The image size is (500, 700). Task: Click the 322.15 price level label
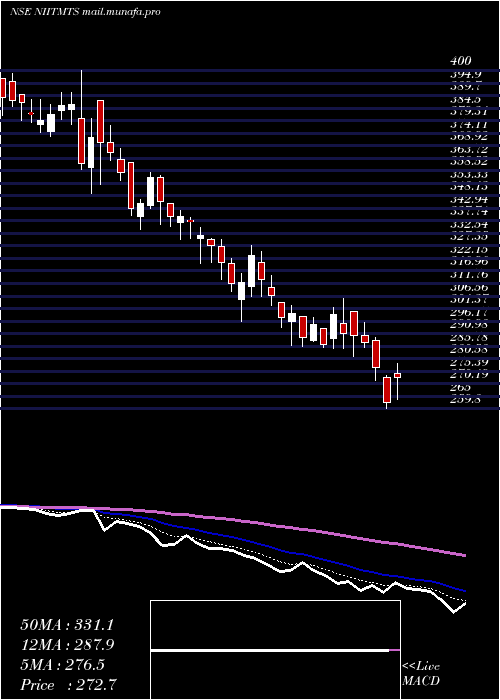(468, 249)
